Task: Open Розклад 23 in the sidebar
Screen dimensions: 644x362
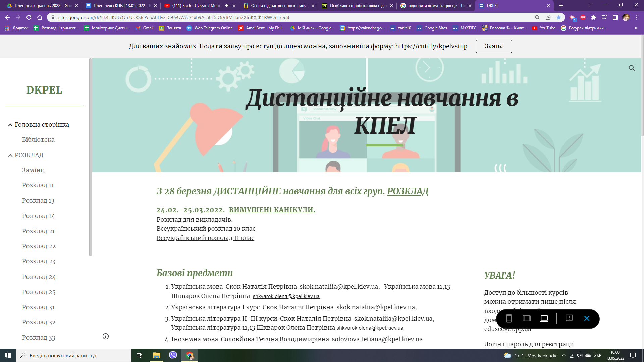Action: [39, 261]
